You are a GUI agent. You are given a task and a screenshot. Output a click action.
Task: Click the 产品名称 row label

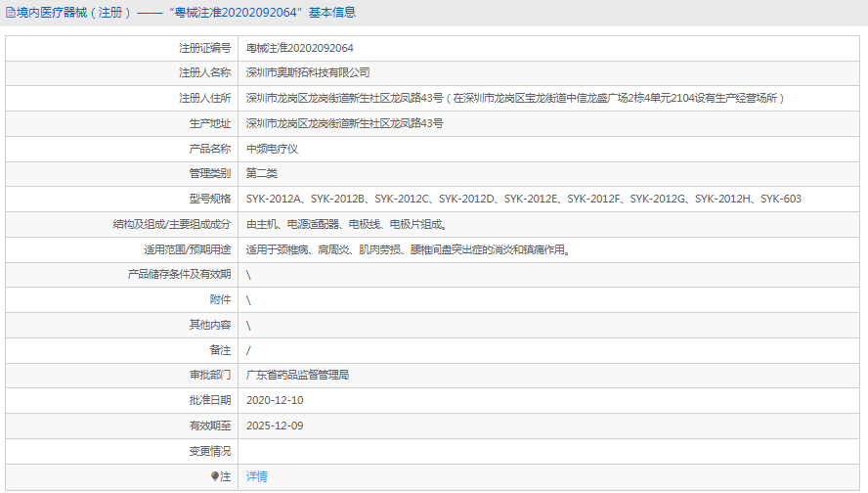click(x=210, y=149)
